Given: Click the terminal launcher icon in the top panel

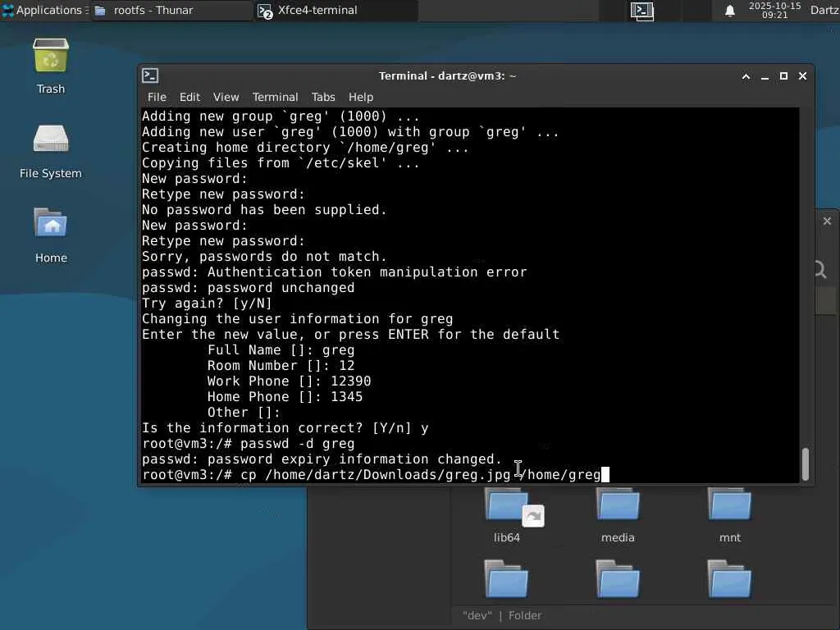Looking at the screenshot, I should [641, 11].
